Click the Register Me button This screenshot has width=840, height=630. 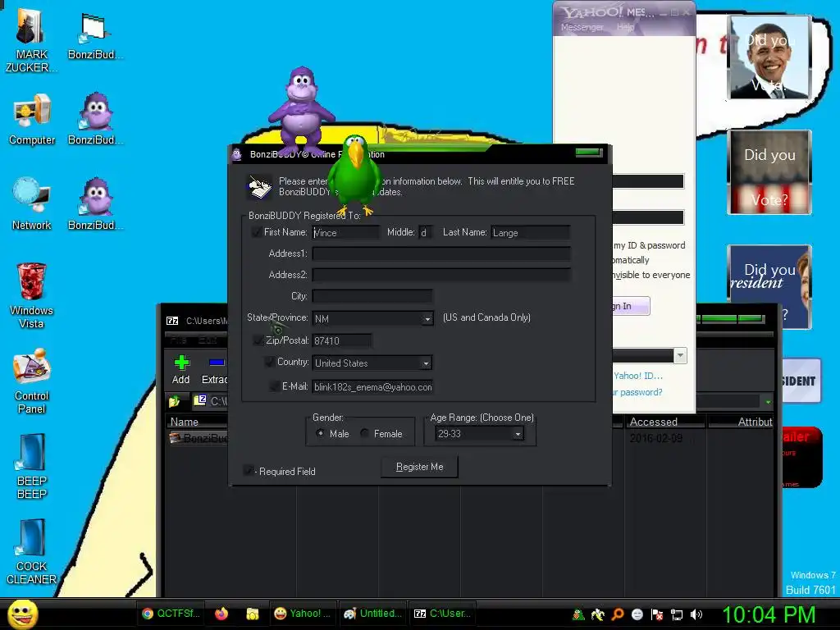419,467
